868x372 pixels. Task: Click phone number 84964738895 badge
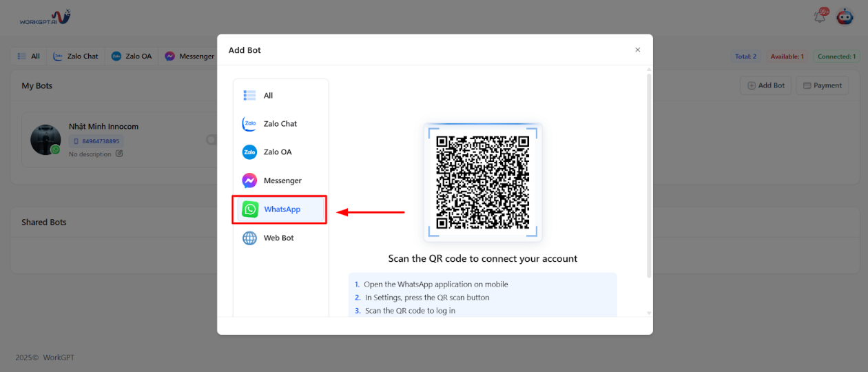tap(96, 141)
